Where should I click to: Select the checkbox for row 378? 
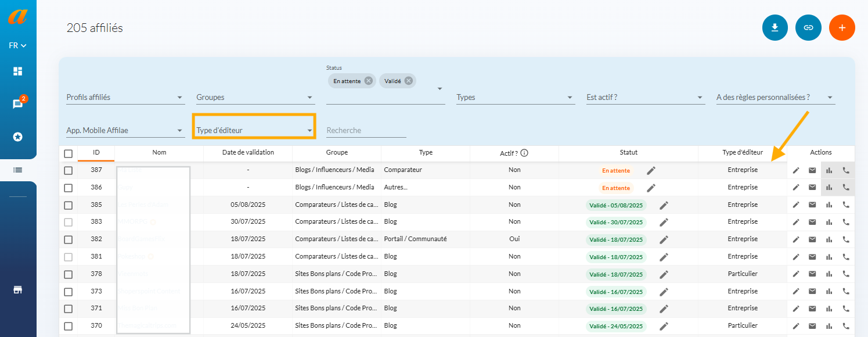(69, 274)
